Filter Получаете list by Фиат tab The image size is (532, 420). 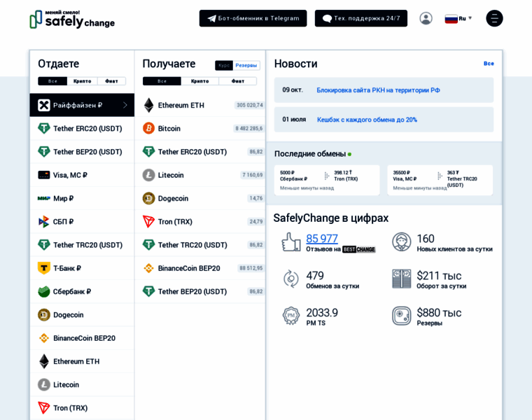(238, 81)
